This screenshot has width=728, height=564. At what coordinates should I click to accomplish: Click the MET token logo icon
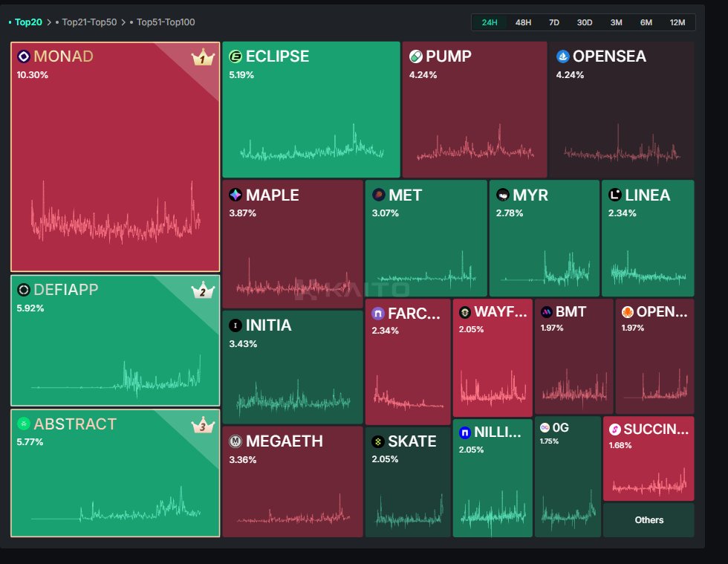pyautogui.click(x=378, y=195)
